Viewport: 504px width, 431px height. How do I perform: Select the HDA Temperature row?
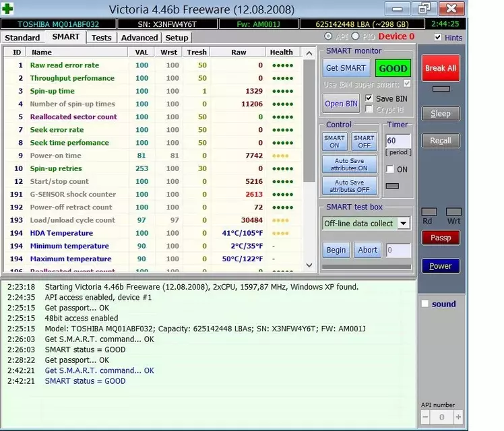[x=153, y=233]
